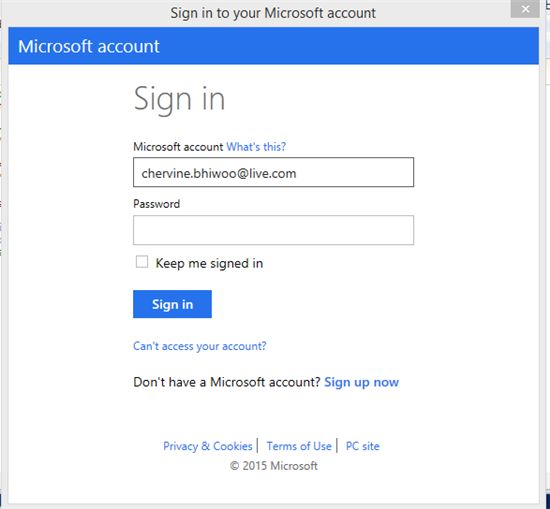The height and width of the screenshot is (509, 550).
Task: Open the Privacy & Cookies link
Action: (x=208, y=446)
